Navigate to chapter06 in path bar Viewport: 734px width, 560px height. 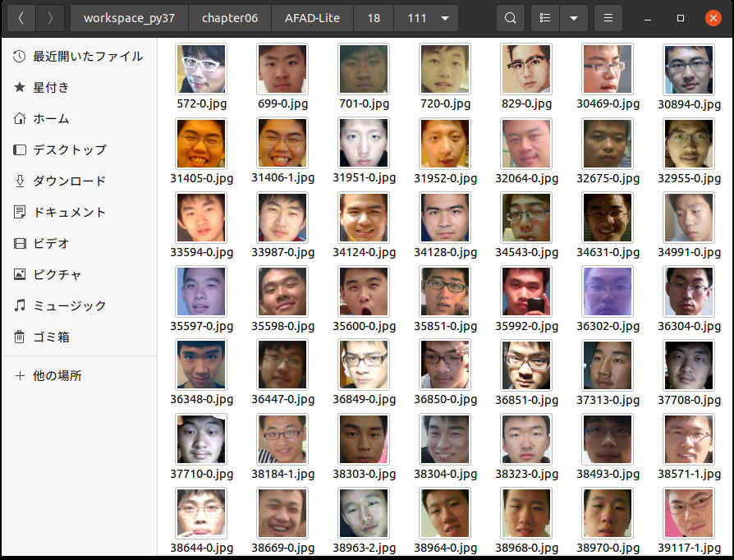[x=230, y=18]
